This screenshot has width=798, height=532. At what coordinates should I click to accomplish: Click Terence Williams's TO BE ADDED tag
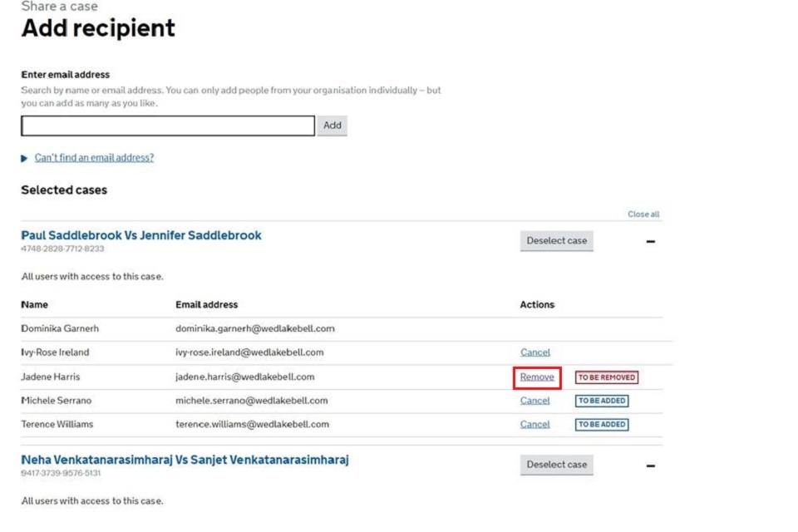tap(602, 425)
